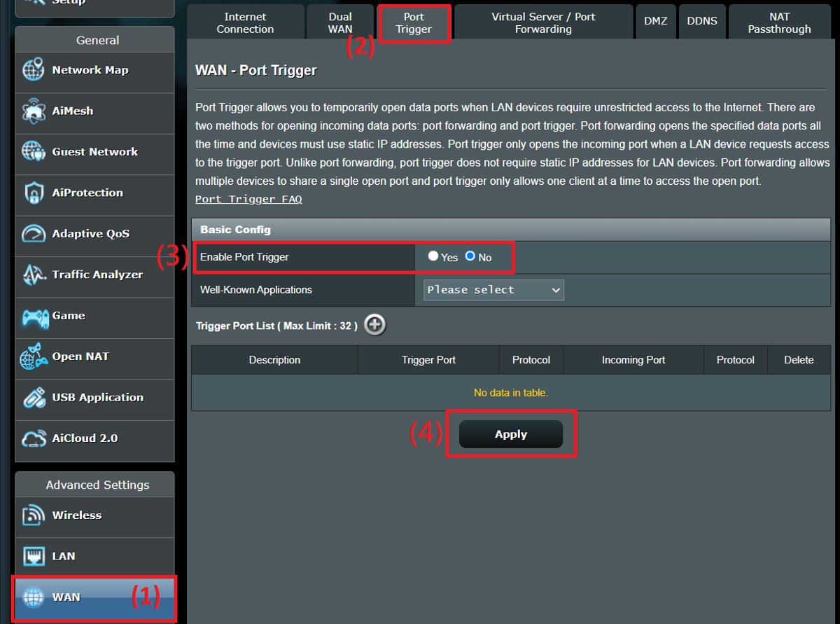Click the Basic Config section header

[x=511, y=230]
